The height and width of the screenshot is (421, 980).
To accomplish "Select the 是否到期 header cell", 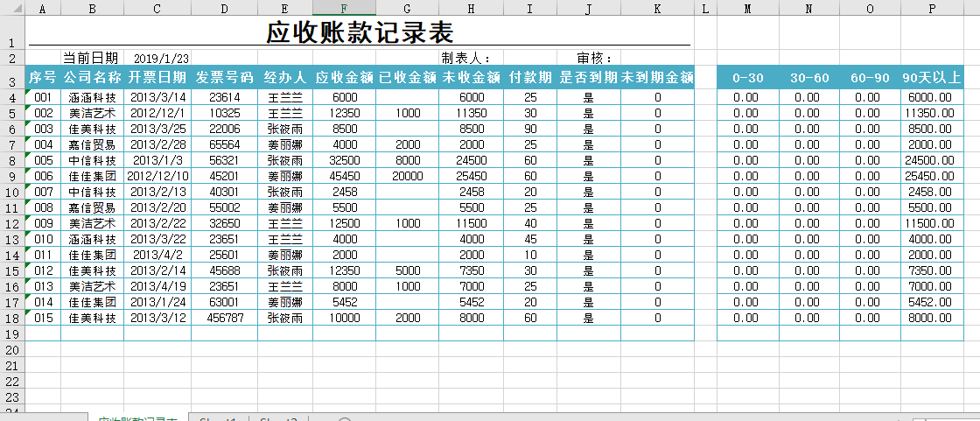I will coord(588,77).
